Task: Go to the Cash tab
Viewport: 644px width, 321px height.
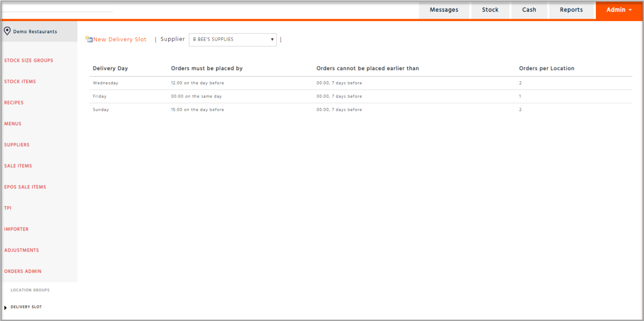Action: (529, 10)
